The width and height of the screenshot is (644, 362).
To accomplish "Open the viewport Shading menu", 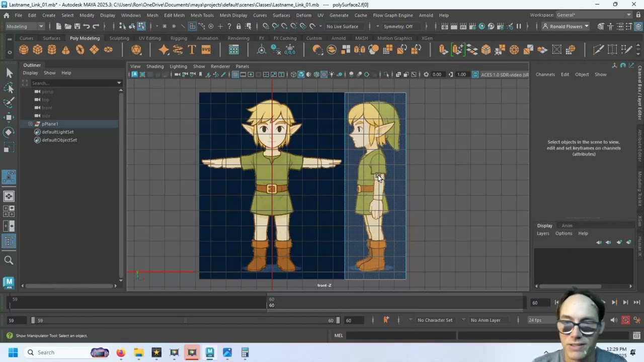I will coord(155,66).
